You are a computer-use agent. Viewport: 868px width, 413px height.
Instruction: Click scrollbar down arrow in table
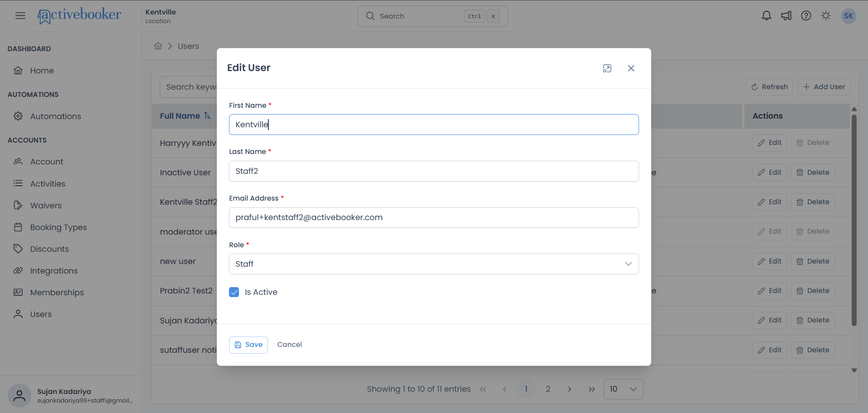pos(854,370)
